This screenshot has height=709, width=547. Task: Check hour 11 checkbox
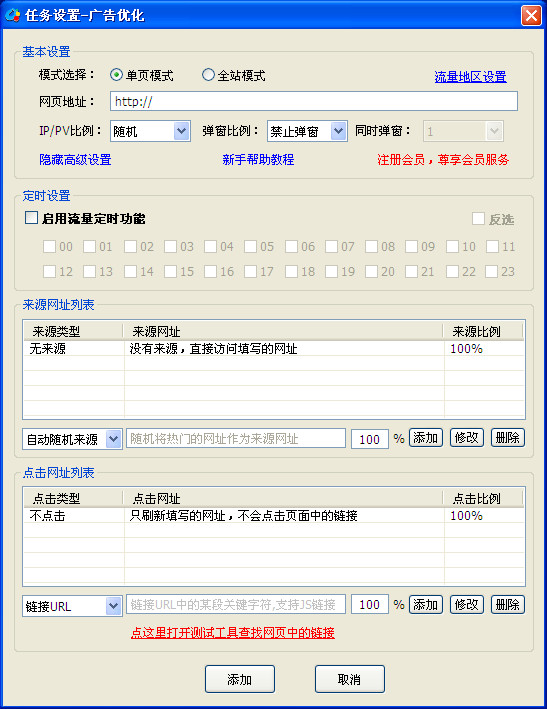click(x=492, y=246)
